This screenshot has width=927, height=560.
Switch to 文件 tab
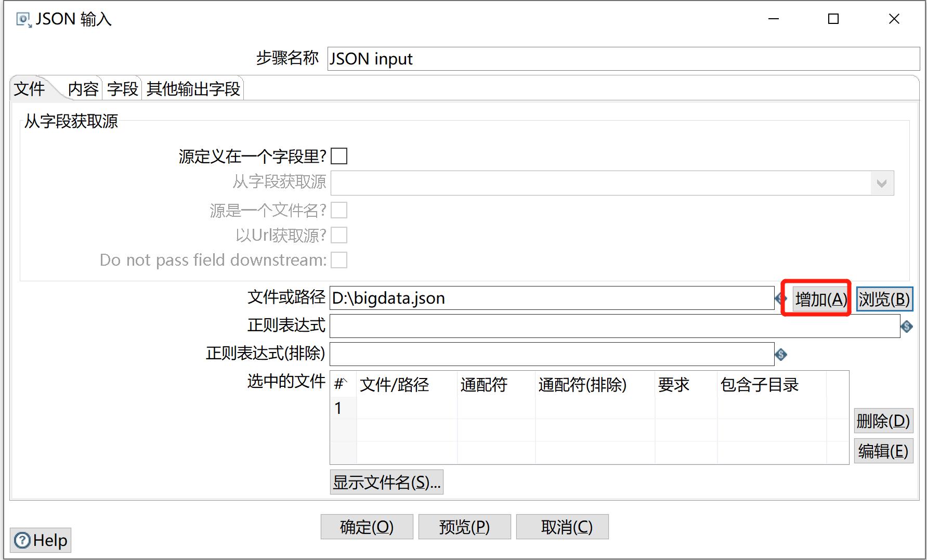(x=30, y=89)
